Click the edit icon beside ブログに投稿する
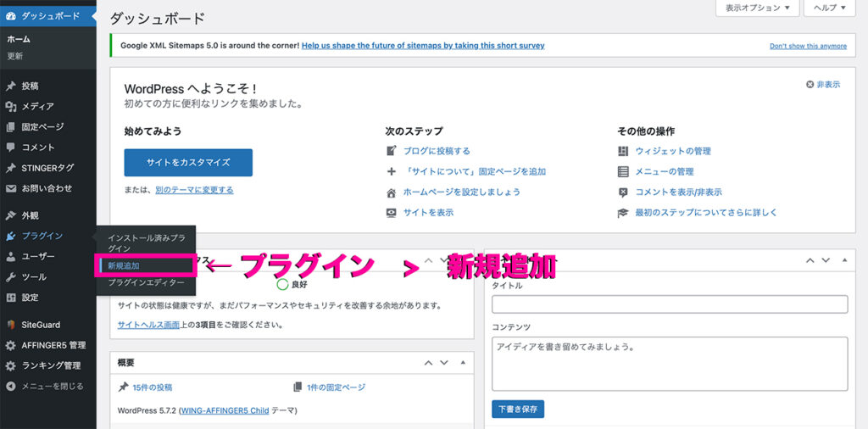The width and height of the screenshot is (868, 429). [392, 151]
